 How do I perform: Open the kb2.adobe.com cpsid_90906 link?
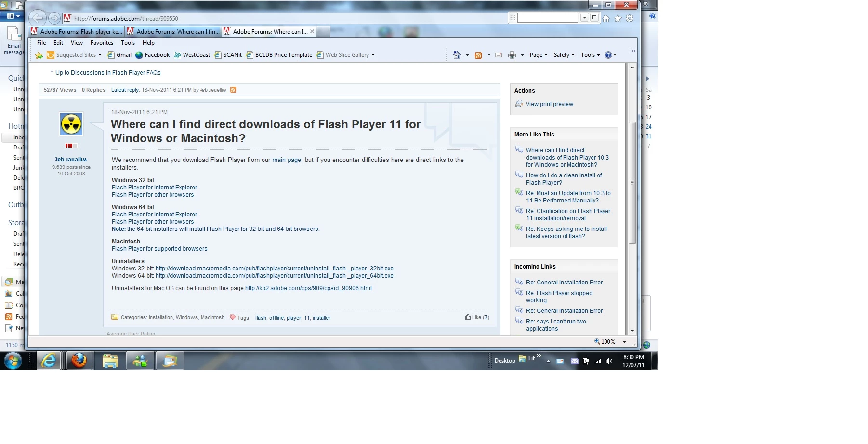(308, 288)
